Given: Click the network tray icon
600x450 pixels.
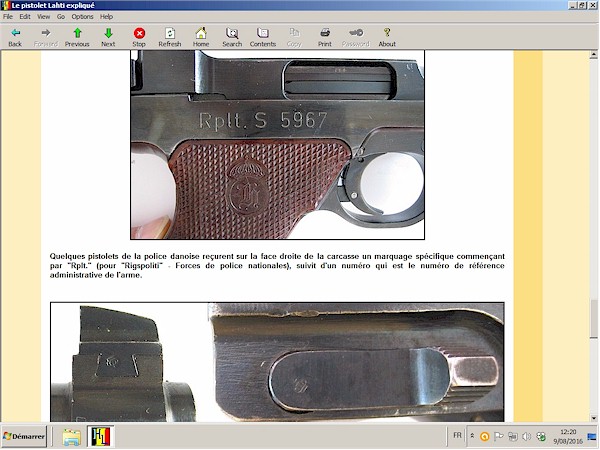Looking at the screenshot, I should (513, 436).
